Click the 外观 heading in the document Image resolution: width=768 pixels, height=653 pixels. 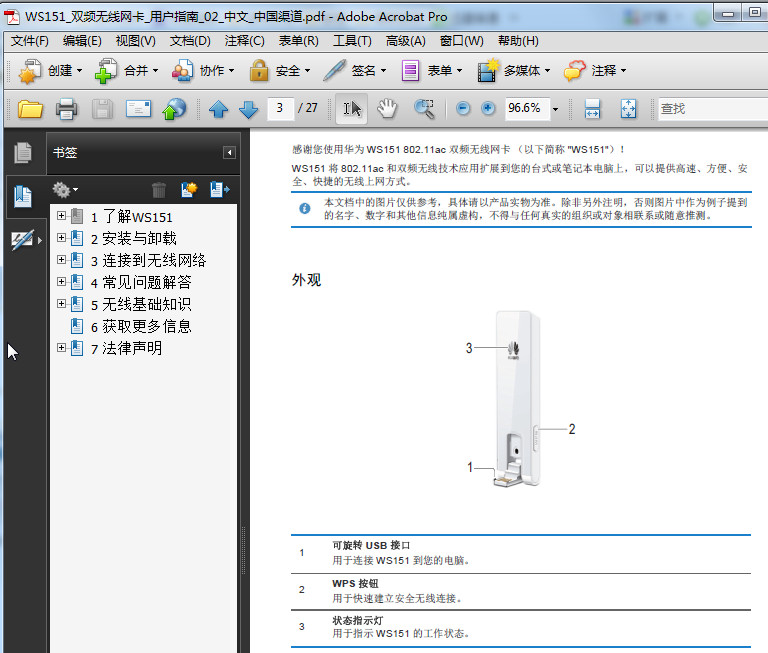coord(307,280)
